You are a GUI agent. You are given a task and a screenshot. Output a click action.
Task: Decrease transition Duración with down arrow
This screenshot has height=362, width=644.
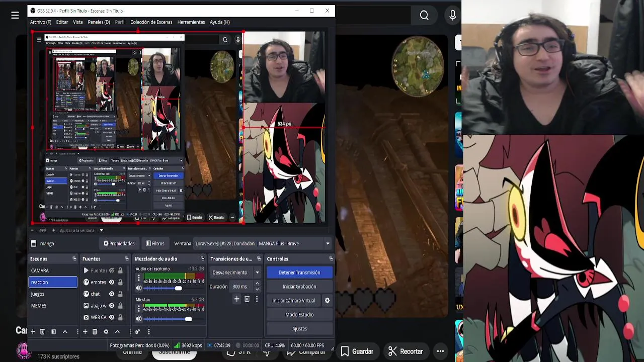point(257,290)
